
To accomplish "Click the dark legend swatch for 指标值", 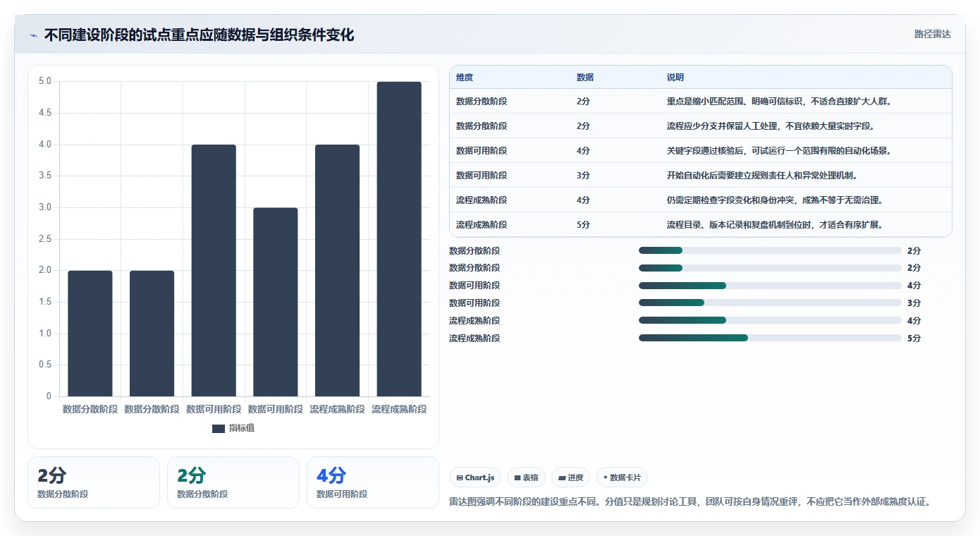I will (218, 428).
